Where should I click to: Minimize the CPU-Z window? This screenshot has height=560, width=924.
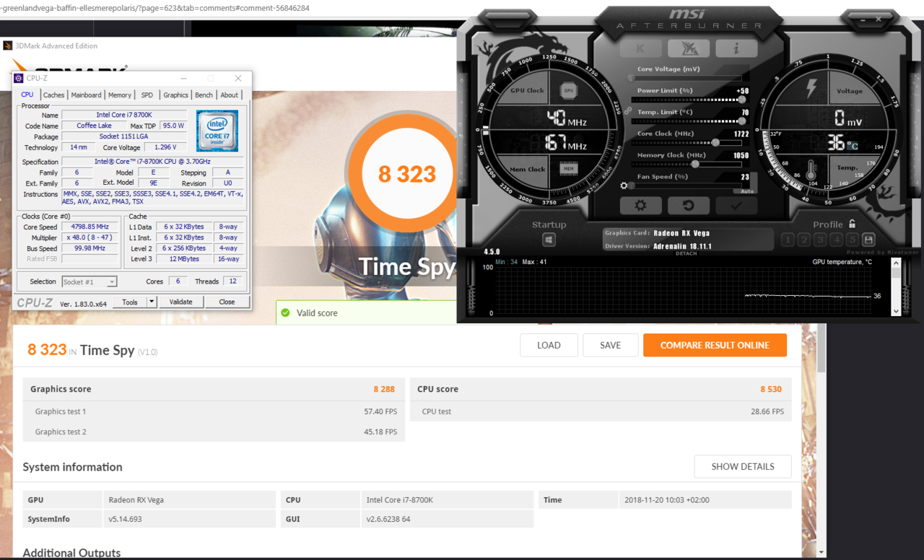click(183, 78)
